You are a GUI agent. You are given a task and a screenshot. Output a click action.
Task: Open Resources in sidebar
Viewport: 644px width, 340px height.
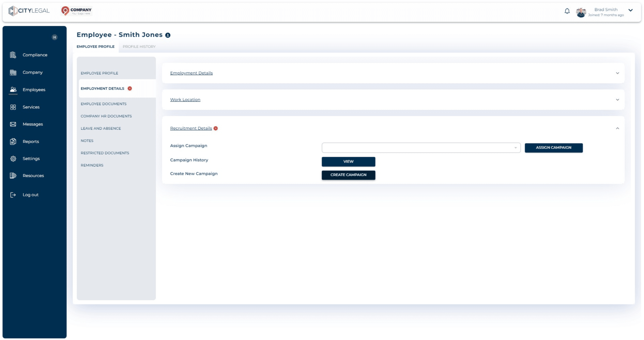coord(33,176)
